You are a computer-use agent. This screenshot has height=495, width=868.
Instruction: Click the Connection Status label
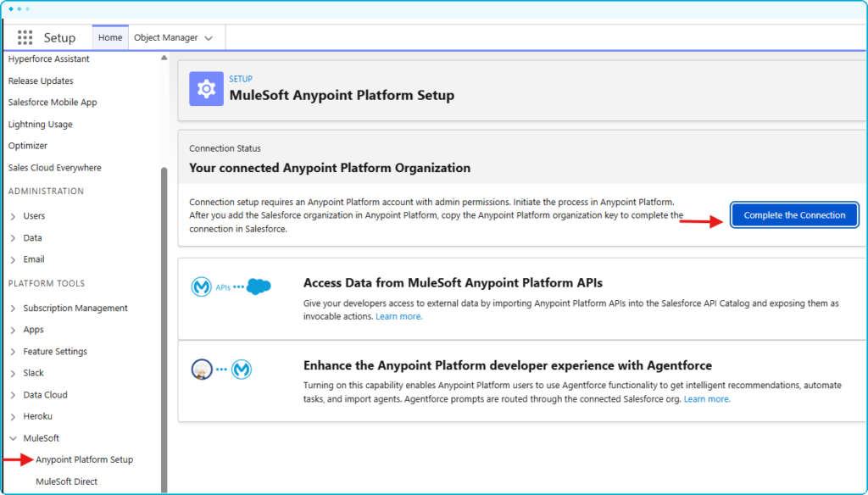(x=225, y=148)
